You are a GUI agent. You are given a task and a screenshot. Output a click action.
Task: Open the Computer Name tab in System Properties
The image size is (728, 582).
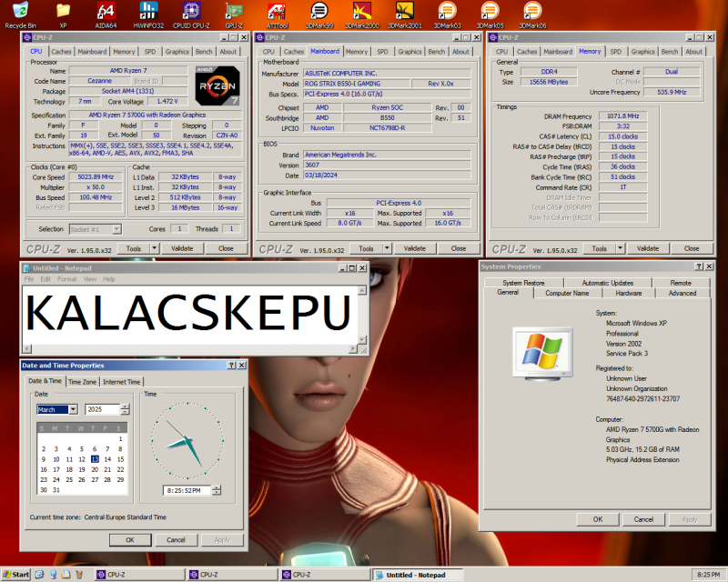click(x=567, y=293)
